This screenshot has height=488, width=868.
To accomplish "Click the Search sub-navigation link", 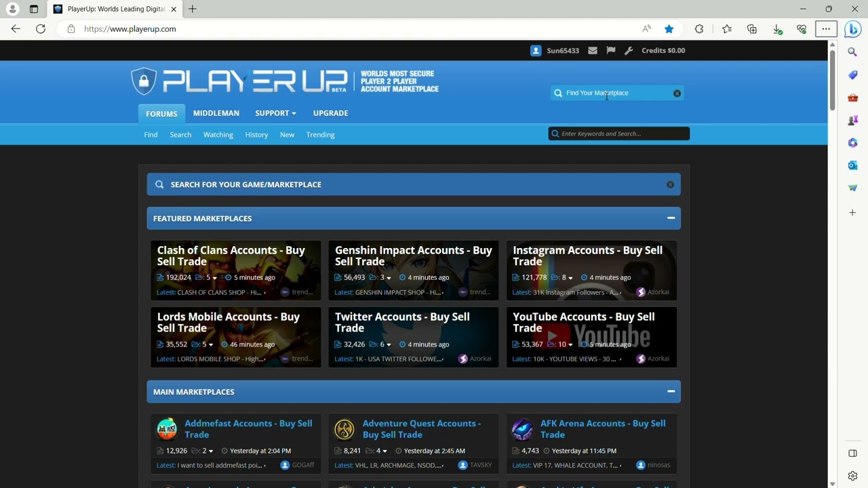I will [x=180, y=134].
